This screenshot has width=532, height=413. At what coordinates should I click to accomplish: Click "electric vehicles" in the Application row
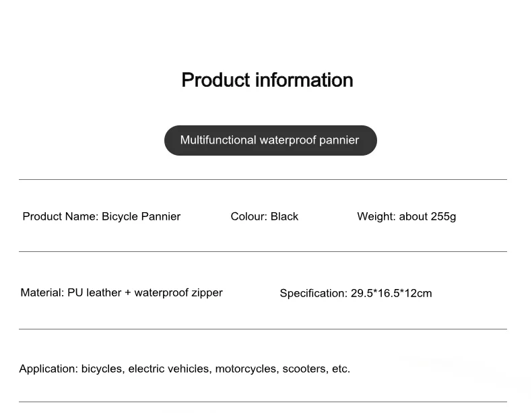coord(169,369)
